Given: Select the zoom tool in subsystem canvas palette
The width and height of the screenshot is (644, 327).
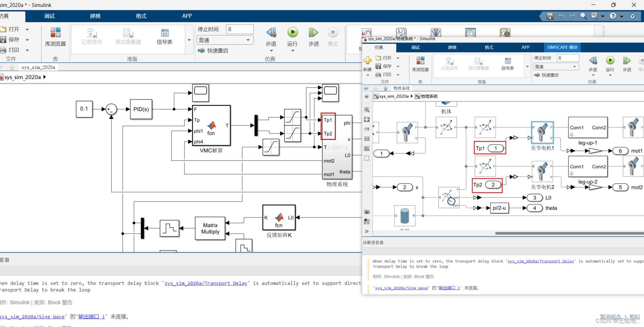Looking at the screenshot, I should pyautogui.click(x=367, y=110).
